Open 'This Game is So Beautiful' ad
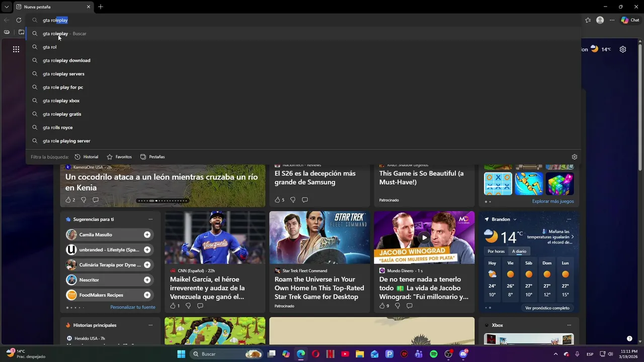The image size is (644, 362). tap(422, 177)
